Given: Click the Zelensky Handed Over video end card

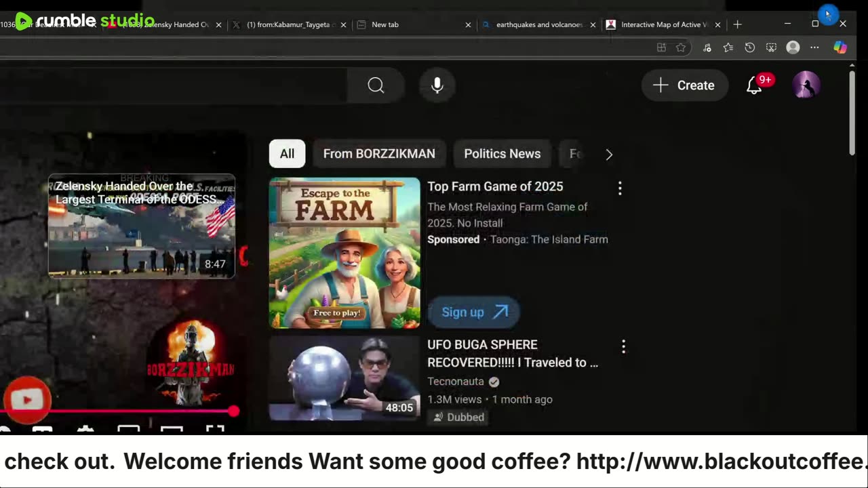Looking at the screenshot, I should (x=142, y=226).
